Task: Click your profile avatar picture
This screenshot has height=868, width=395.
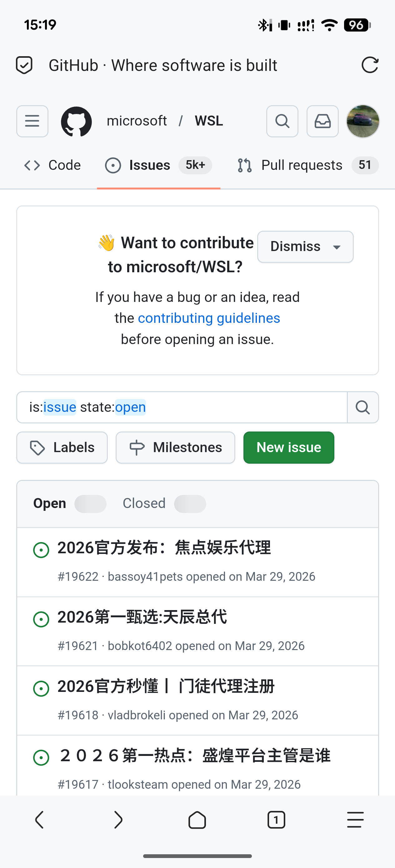Action: pos(363,121)
